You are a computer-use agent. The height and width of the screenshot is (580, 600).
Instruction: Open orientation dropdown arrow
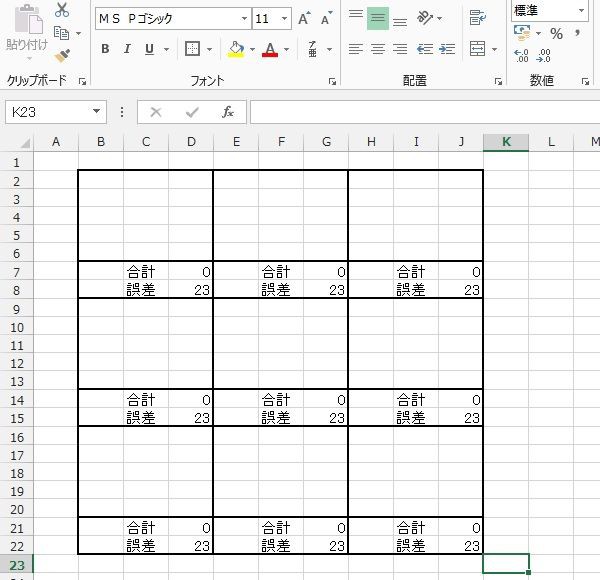point(439,18)
